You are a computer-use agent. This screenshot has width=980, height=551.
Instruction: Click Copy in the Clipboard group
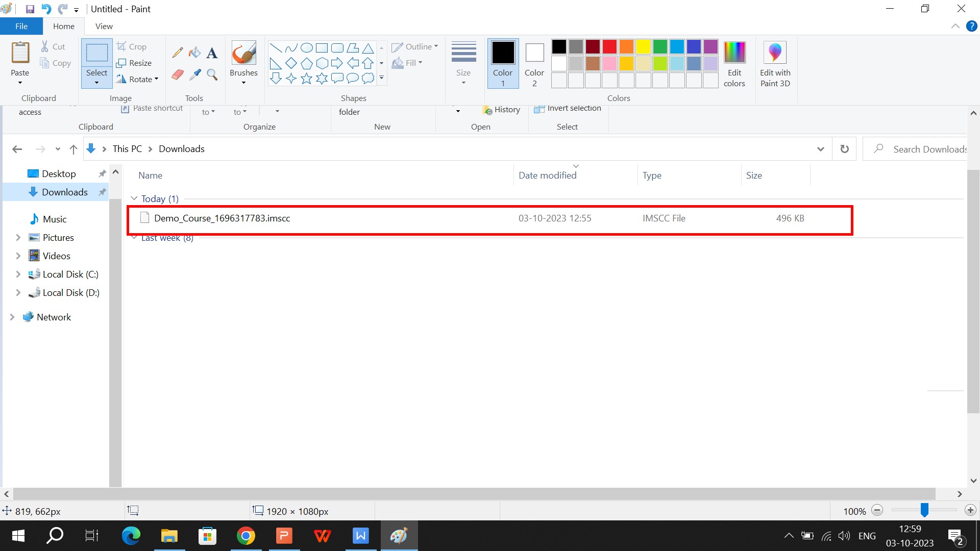click(55, 63)
